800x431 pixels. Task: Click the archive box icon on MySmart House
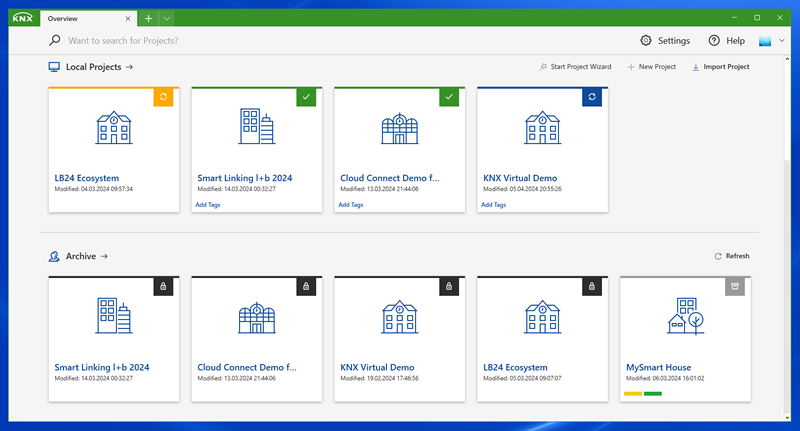tap(736, 287)
